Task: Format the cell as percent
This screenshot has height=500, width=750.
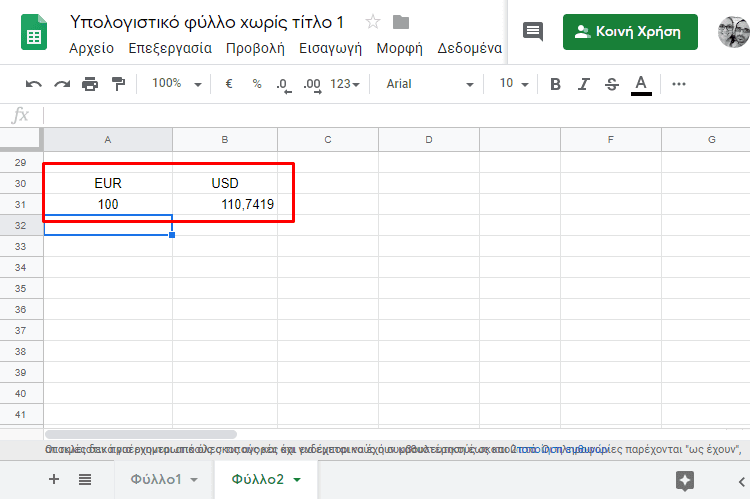Action: pos(257,84)
